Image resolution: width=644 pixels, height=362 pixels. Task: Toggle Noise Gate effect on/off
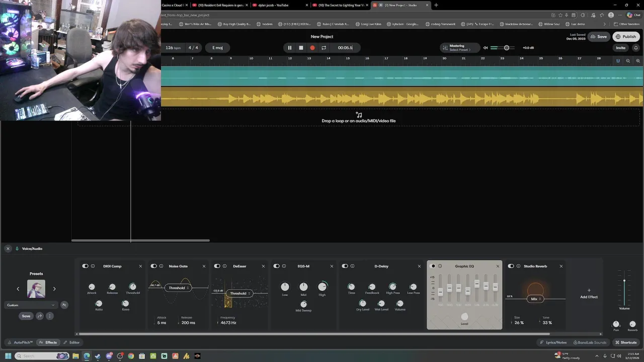coord(153,266)
